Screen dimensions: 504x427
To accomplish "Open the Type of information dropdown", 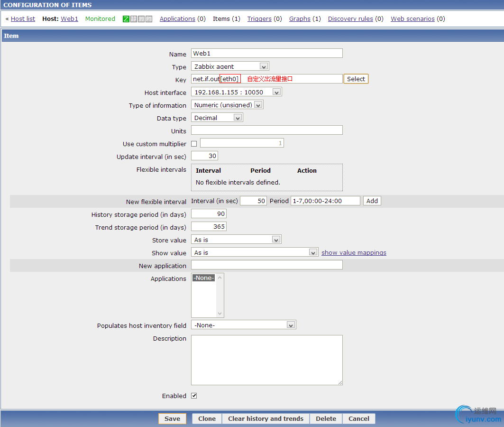I will [227, 105].
